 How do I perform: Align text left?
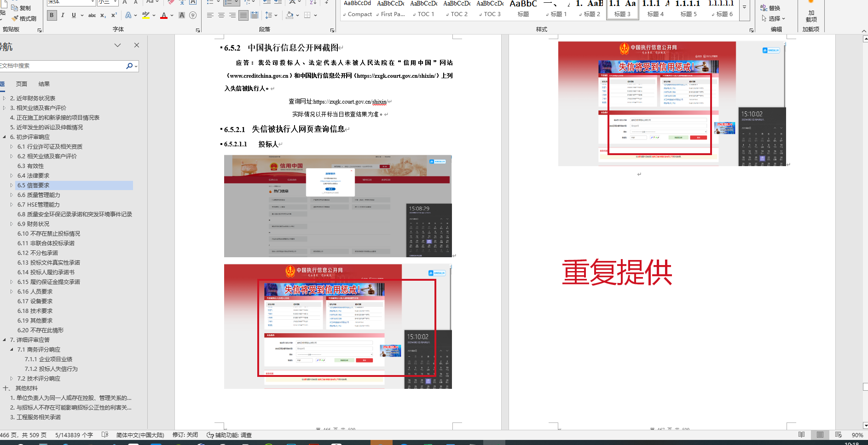click(x=210, y=15)
